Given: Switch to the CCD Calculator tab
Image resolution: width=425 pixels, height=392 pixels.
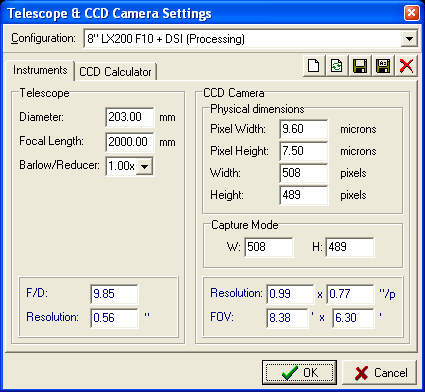Looking at the screenshot, I should [x=115, y=72].
